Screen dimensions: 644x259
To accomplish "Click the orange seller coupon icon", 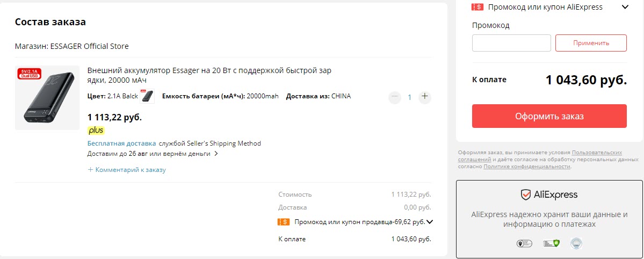I will [x=284, y=222].
